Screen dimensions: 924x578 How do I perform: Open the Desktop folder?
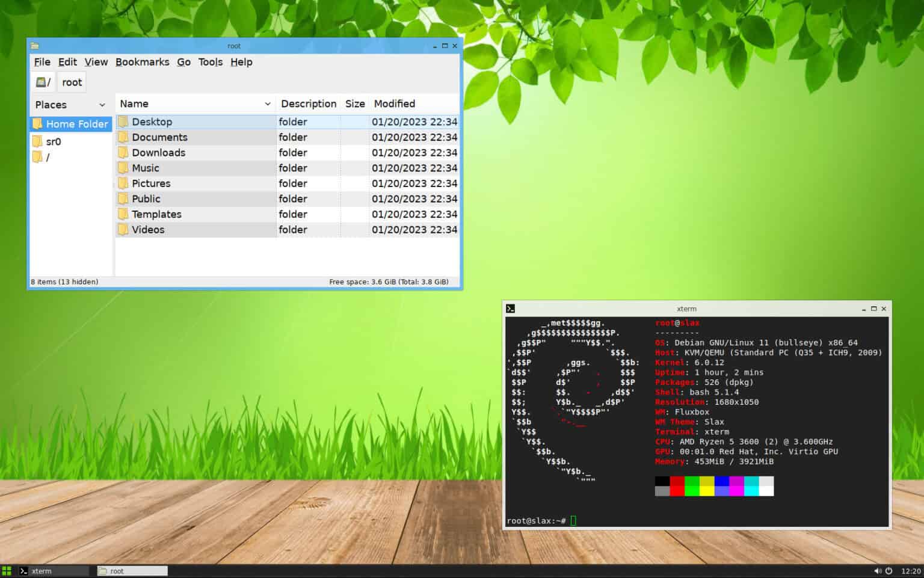[152, 121]
